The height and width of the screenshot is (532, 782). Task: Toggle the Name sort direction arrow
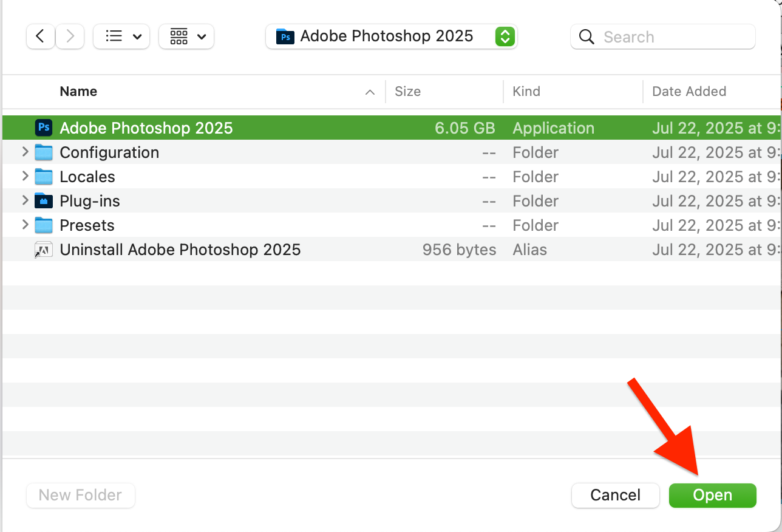click(x=370, y=92)
